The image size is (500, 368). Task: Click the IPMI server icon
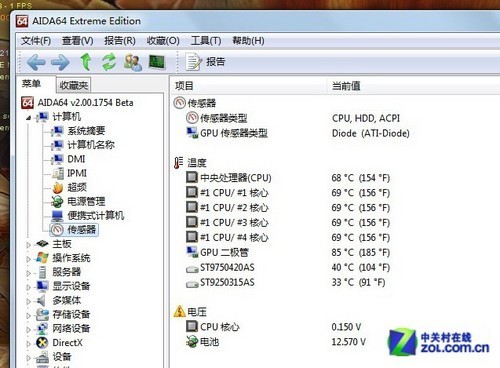click(58, 173)
